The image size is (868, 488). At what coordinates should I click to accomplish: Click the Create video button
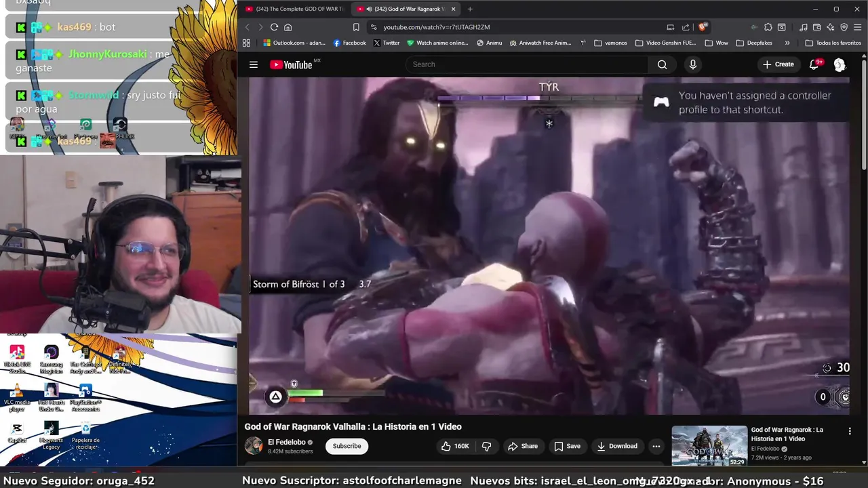pyautogui.click(x=778, y=64)
